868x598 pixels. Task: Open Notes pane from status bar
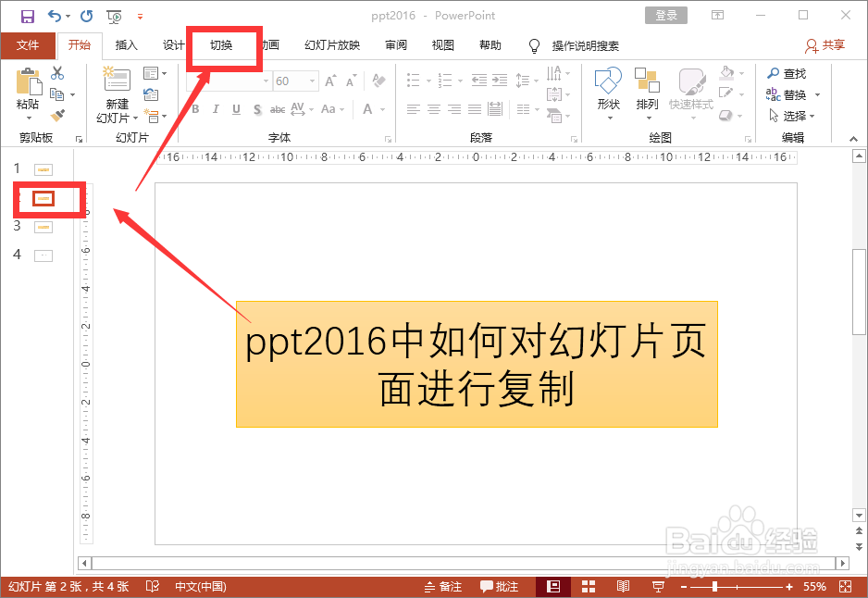(443, 586)
